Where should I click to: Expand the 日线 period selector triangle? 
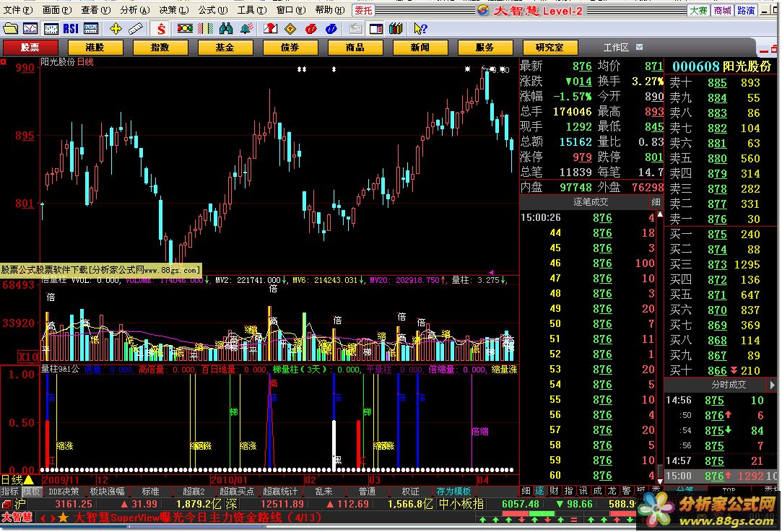pos(28,479)
